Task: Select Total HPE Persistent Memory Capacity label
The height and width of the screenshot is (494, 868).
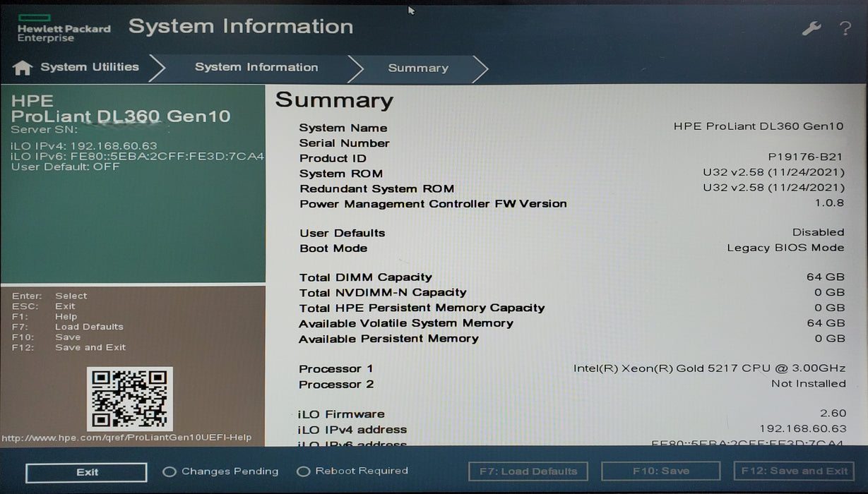Action: pos(422,308)
